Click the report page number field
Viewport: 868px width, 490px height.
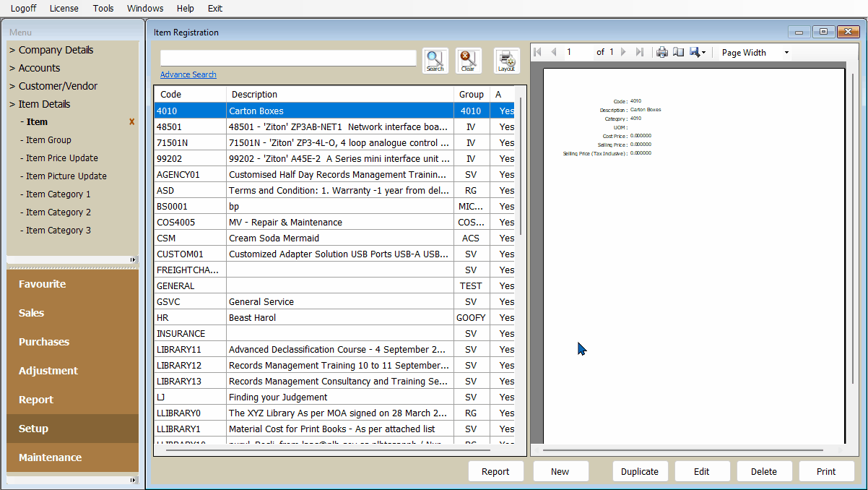578,52
